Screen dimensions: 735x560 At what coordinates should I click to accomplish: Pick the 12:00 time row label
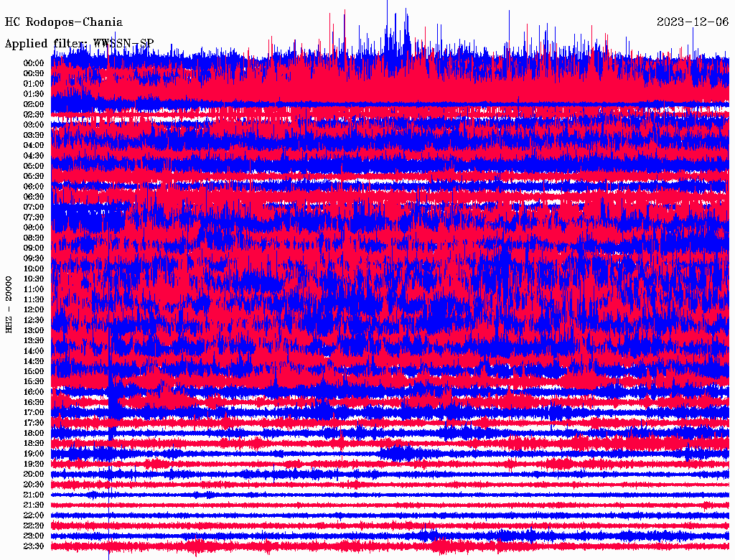pos(34,310)
